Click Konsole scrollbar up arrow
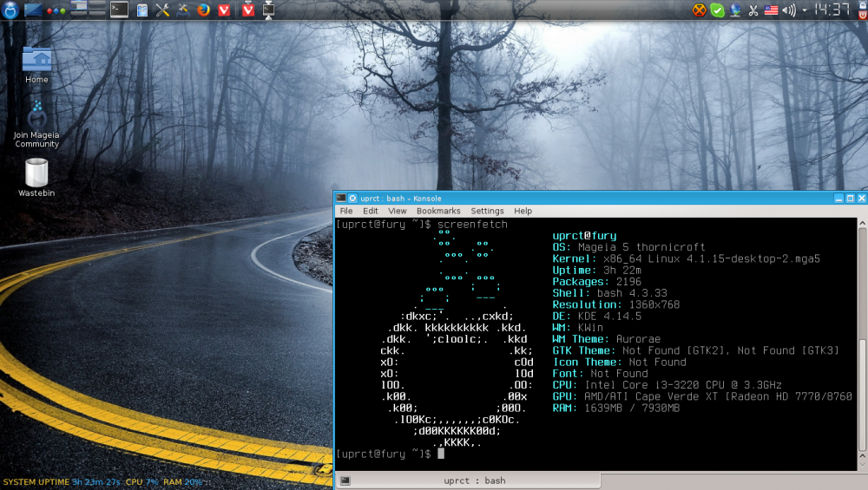The height and width of the screenshot is (490, 868). coord(862,223)
